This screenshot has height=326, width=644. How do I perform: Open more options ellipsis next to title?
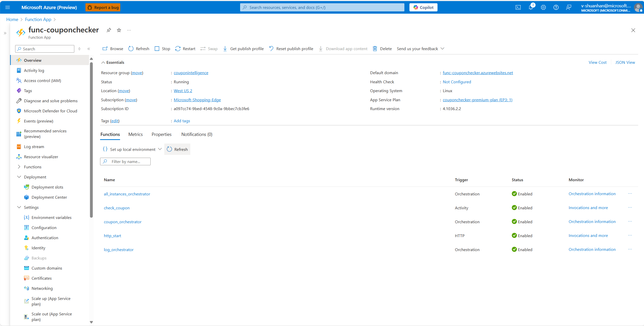pos(129,30)
